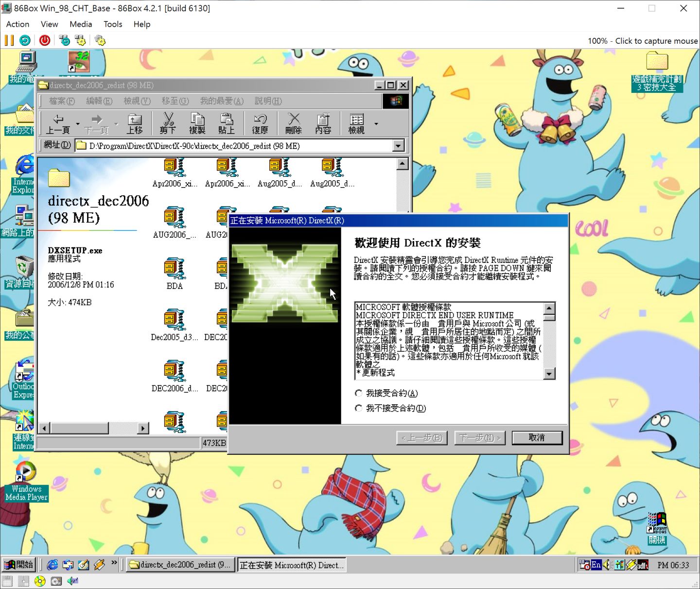Select the DEC2006_d... cabinet file
700x589 pixels.
[175, 376]
